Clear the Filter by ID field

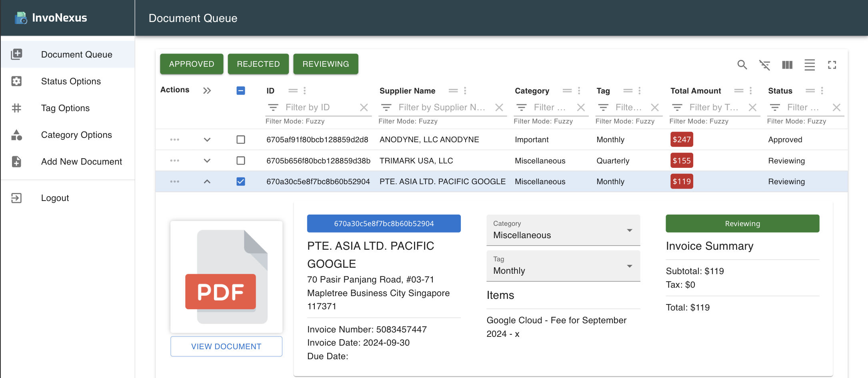tap(364, 107)
